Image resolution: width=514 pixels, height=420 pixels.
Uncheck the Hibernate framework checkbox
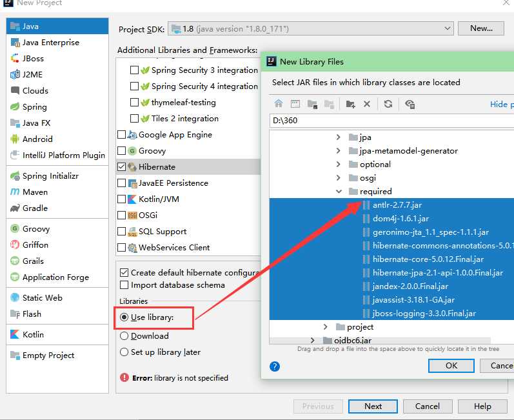(x=121, y=166)
